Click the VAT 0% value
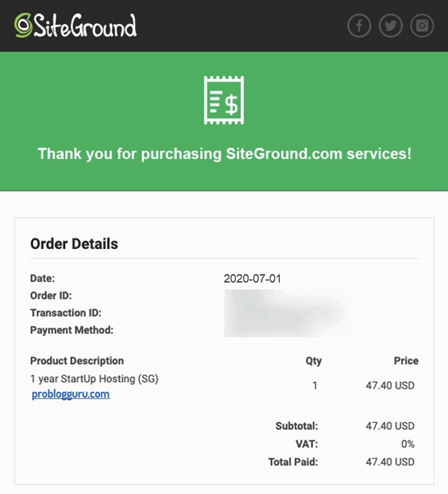 tap(408, 444)
